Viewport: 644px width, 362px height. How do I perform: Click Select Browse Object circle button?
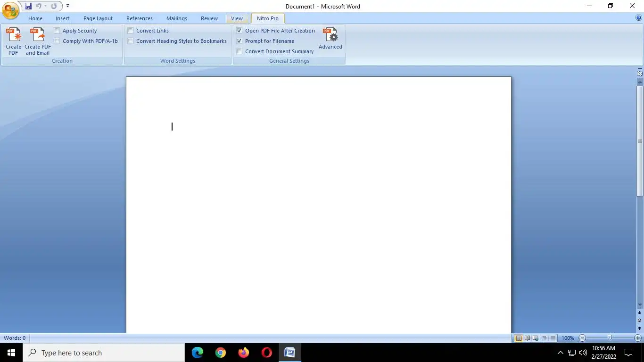pos(640,320)
